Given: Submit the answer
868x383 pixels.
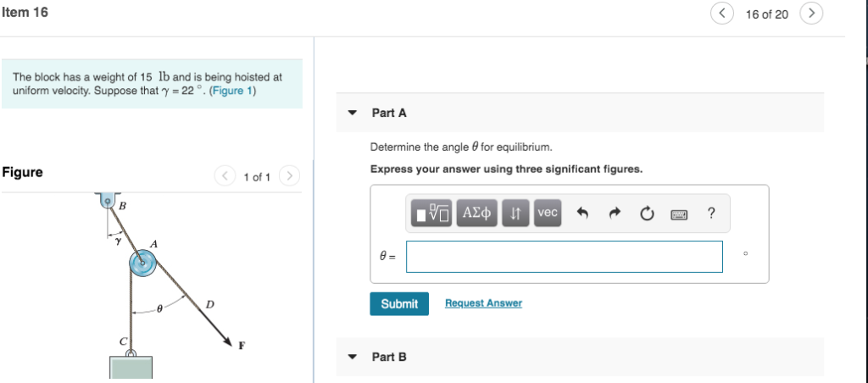Looking at the screenshot, I should [399, 304].
